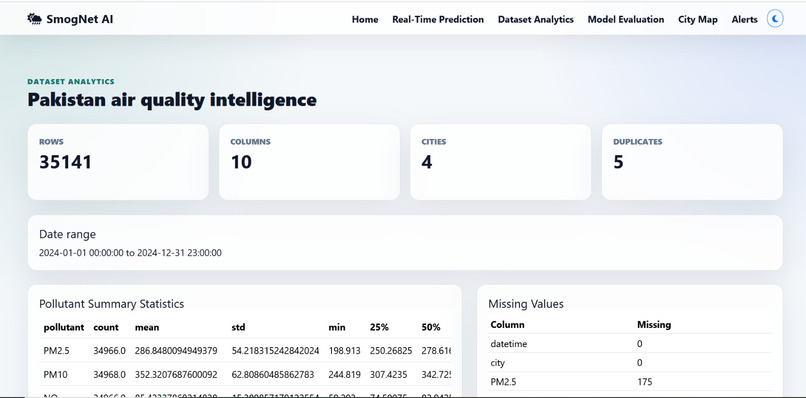Click the pollutant column header
The height and width of the screenshot is (398, 806).
point(64,328)
